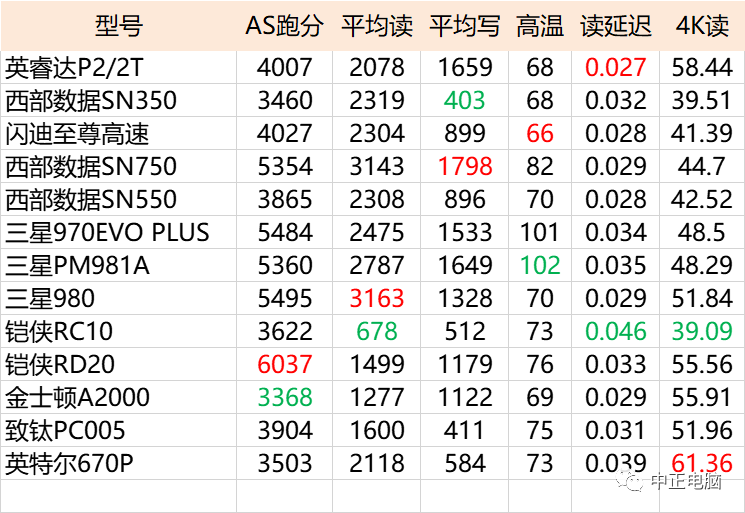Select the 西部数据SN550 model cell
Screen dimensions: 745x513
click(x=119, y=199)
